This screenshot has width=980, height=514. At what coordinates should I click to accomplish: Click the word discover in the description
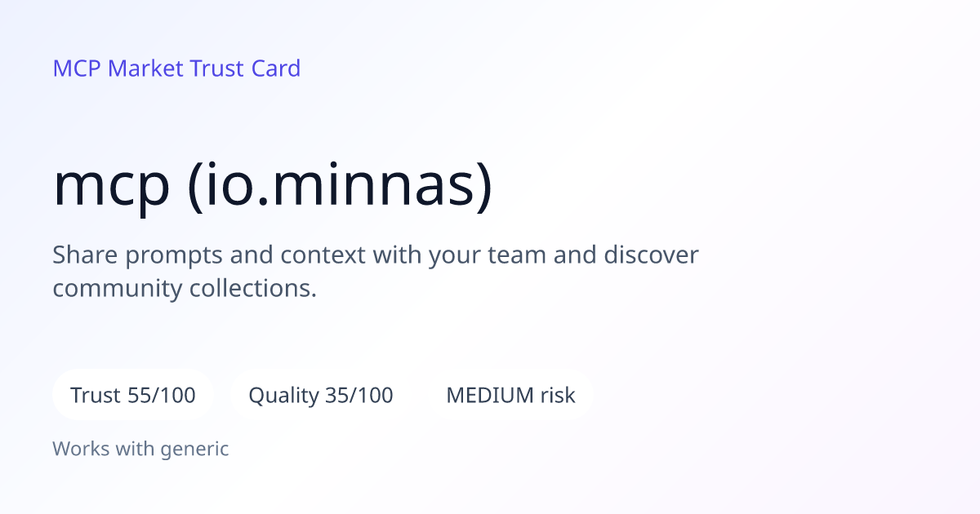tap(651, 255)
